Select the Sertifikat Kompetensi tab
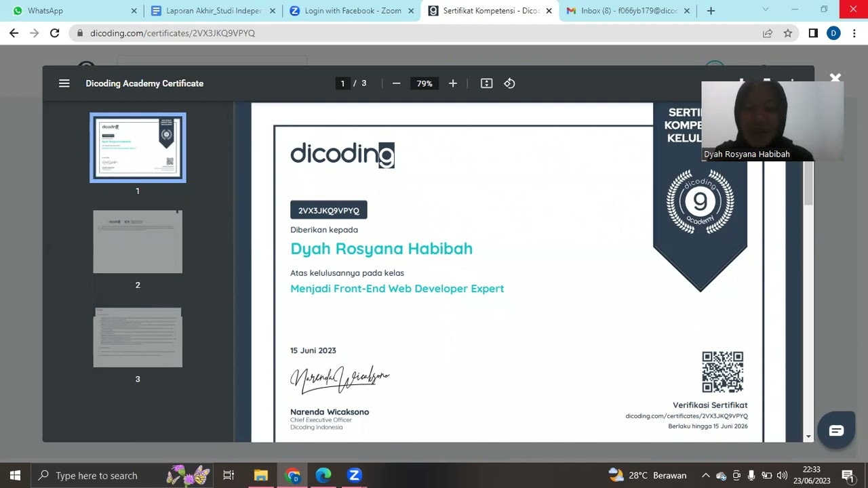Screen dimensions: 868x488 click(x=490, y=11)
